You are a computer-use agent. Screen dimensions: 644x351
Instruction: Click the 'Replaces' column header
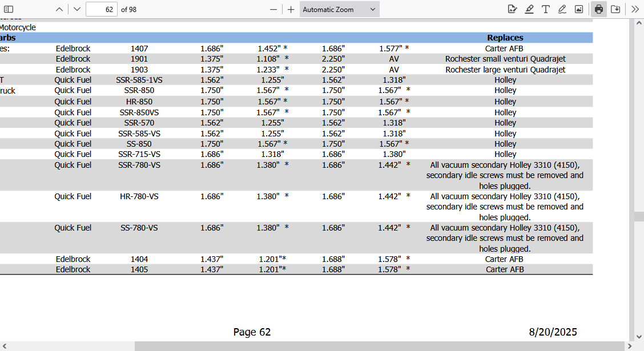click(x=505, y=38)
